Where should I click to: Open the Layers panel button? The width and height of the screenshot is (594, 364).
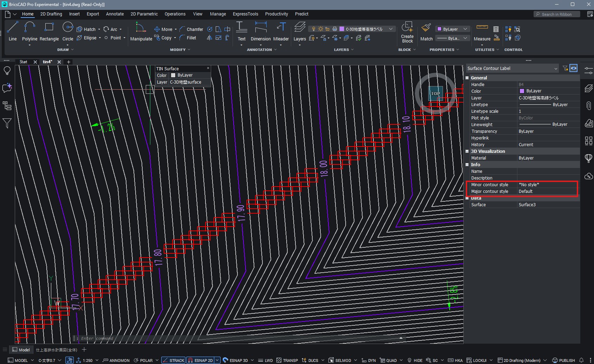pyautogui.click(x=300, y=31)
